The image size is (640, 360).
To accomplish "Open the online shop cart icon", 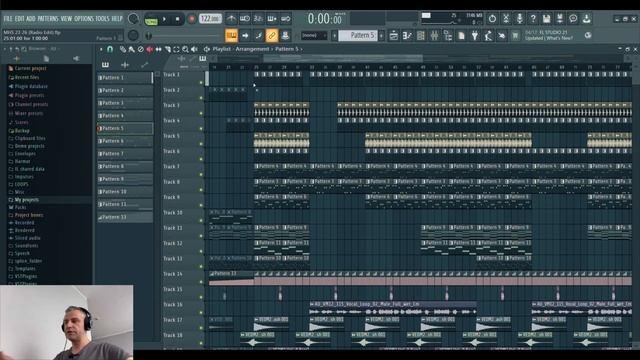I will click(515, 36).
